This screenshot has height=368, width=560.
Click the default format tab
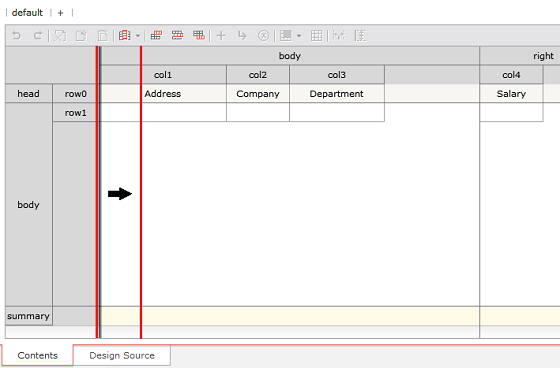(27, 13)
